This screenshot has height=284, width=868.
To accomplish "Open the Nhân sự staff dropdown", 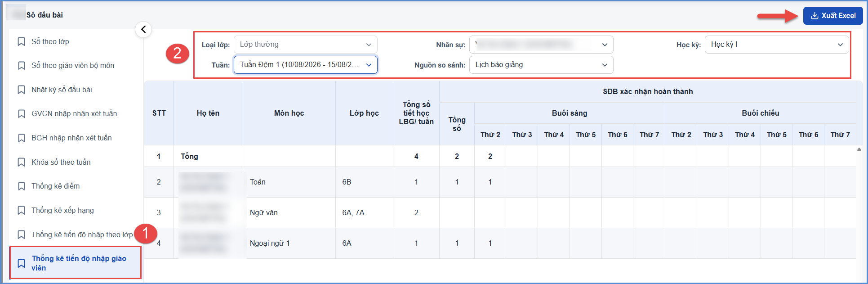I will [x=541, y=45].
